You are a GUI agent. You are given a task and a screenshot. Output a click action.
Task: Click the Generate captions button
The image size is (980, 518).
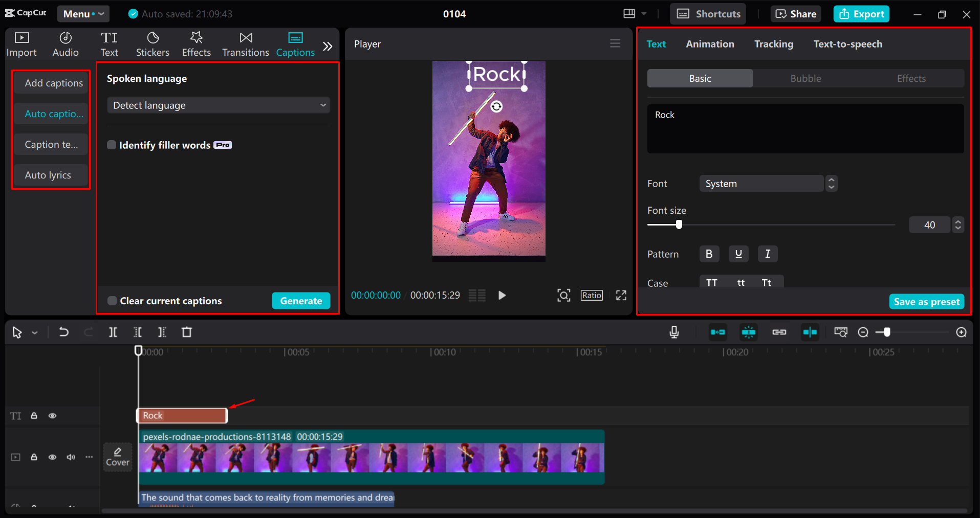(301, 301)
